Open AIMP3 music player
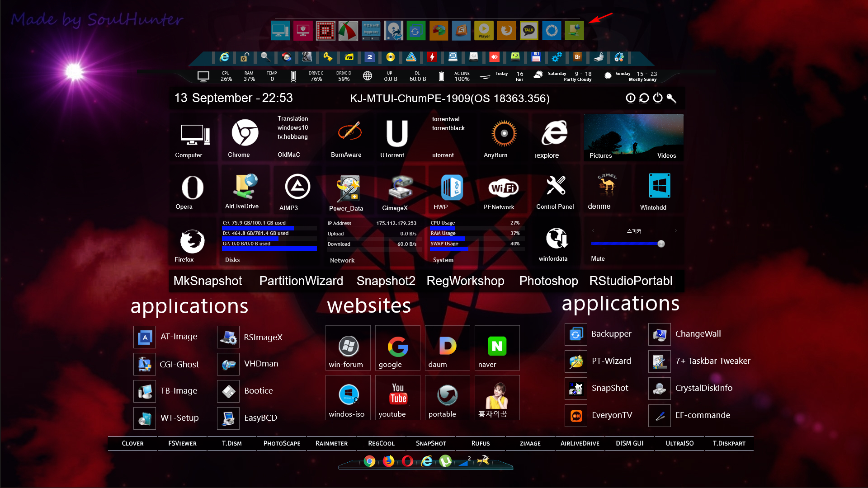The image size is (868, 488). coord(297,186)
